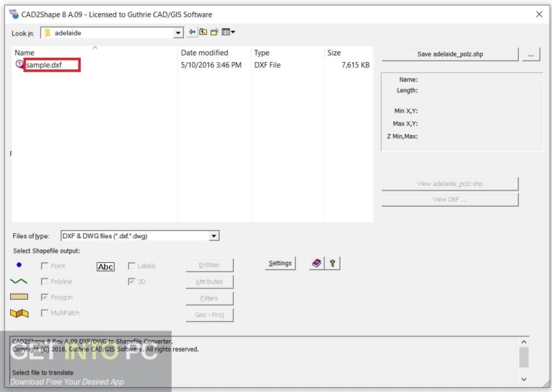Viewport: 552px width, 392px height.
Task: Click the log scrollbar up arrow
Action: tap(524, 342)
